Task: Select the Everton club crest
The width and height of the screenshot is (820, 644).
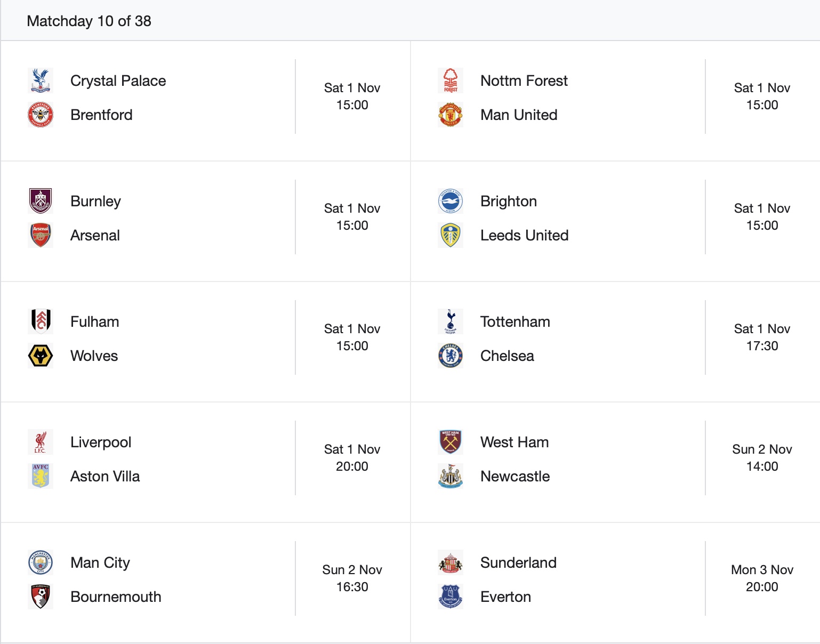Action: (x=451, y=597)
